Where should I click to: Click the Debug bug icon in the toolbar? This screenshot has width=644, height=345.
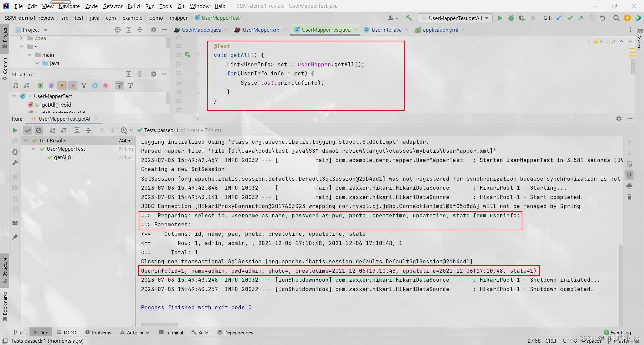511,18
